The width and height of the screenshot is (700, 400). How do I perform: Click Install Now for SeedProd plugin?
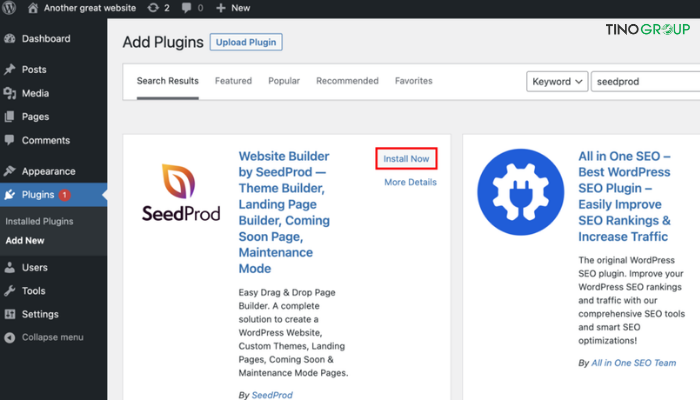click(x=406, y=158)
